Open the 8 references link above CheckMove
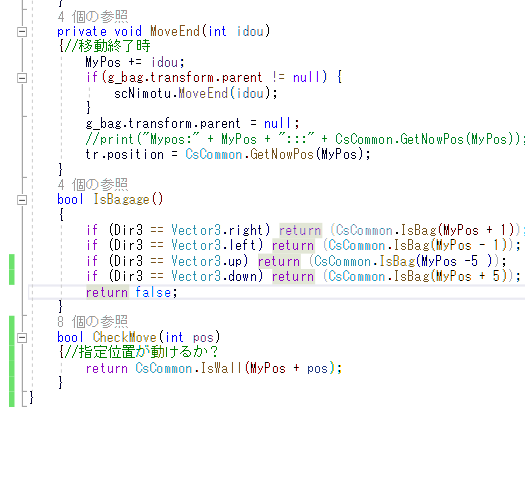 point(92,322)
